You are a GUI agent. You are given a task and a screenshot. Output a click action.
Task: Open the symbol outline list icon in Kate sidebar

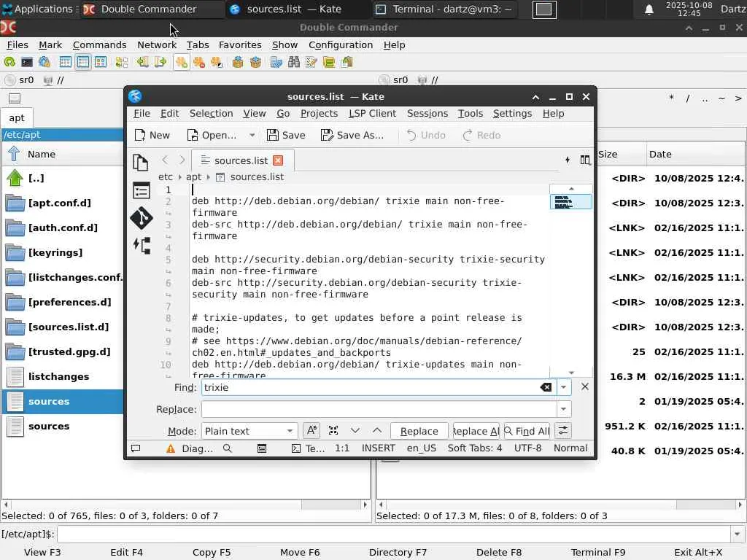[141, 191]
